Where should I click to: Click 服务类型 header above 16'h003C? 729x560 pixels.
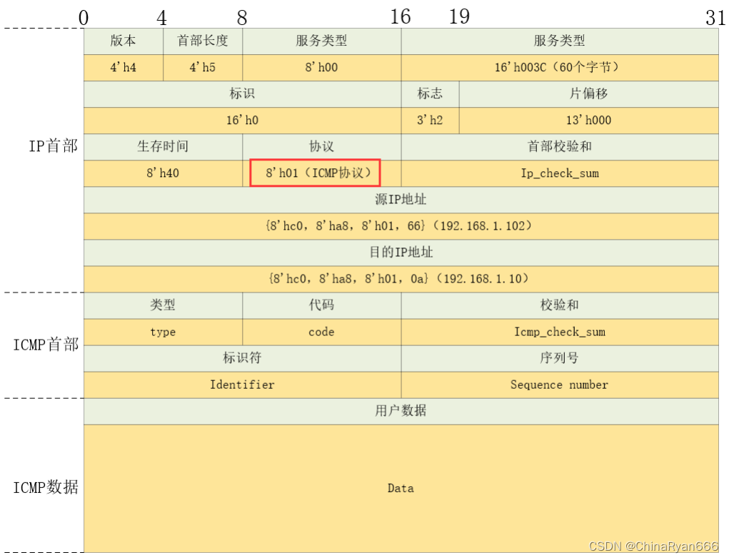point(560,41)
